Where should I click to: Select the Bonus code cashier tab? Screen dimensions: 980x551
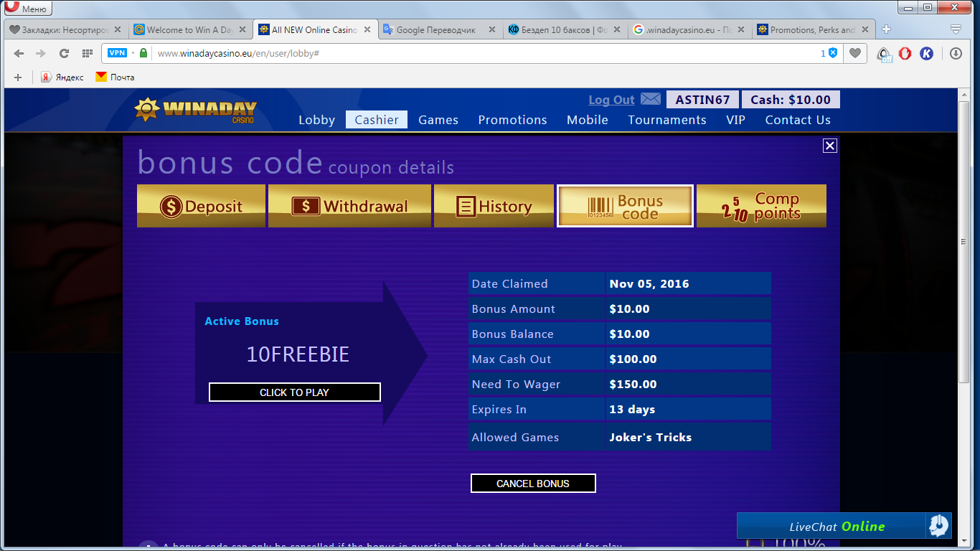coord(625,206)
